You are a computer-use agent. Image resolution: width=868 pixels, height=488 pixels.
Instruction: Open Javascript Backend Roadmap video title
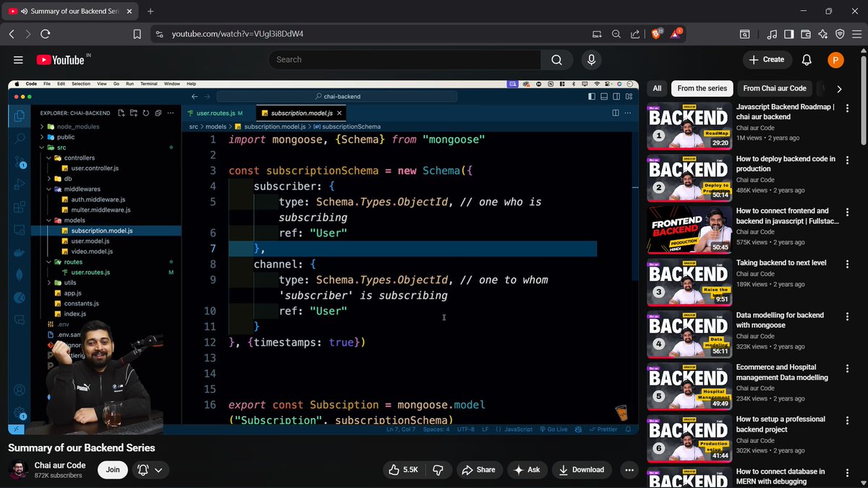(x=785, y=111)
